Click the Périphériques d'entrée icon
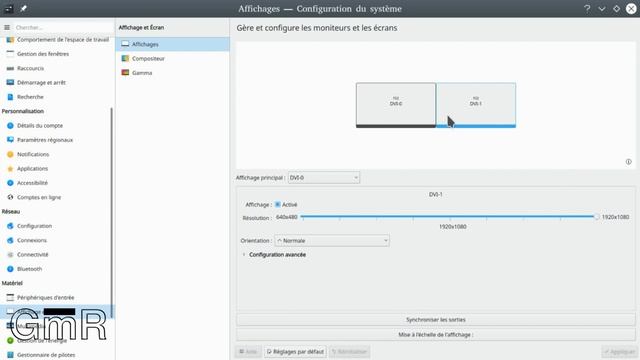Viewport: 640px width, 360px height. 10,298
